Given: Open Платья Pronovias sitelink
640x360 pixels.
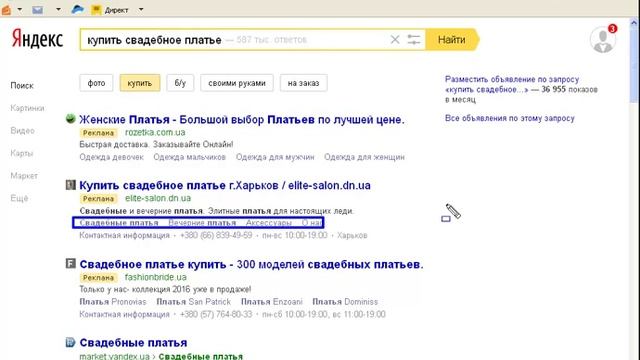Looking at the screenshot, I should pos(113,302).
